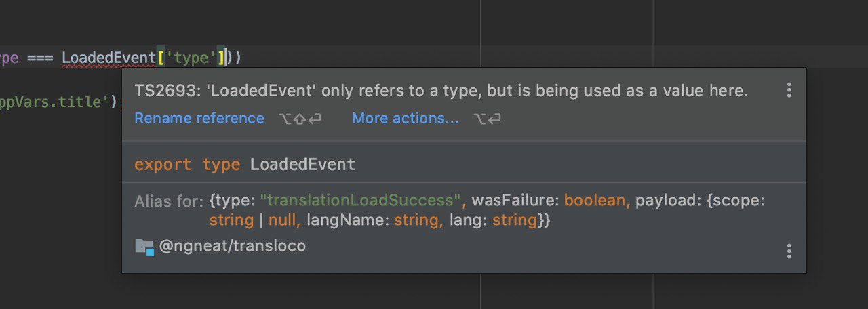
Task: Click the Rename reference quick fix
Action: tap(199, 119)
